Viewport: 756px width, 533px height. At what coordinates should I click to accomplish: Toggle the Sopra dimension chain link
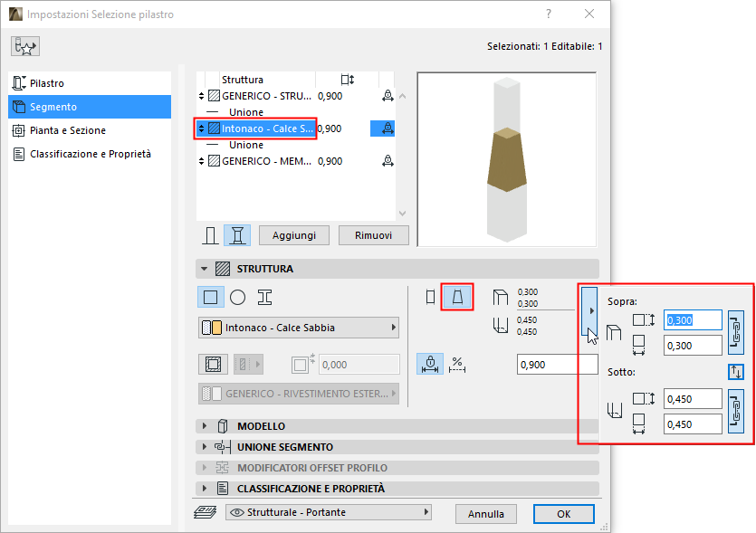point(736,332)
